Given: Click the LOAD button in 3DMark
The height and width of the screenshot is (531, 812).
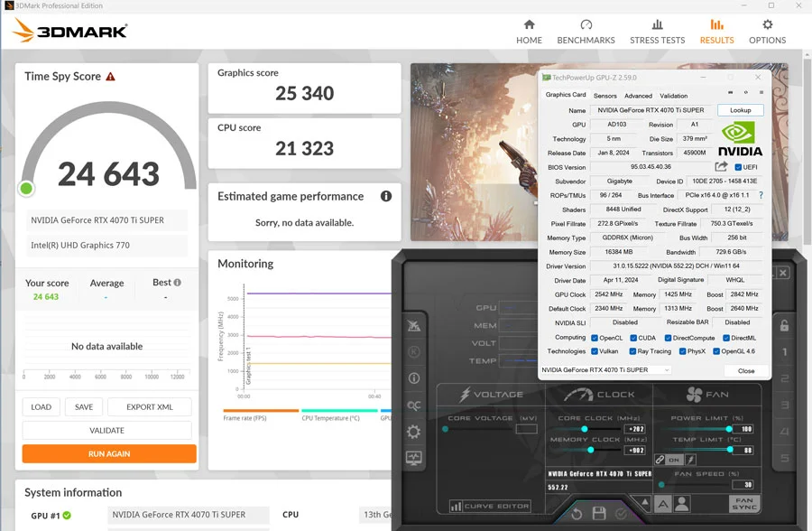Looking at the screenshot, I should click(x=41, y=407).
